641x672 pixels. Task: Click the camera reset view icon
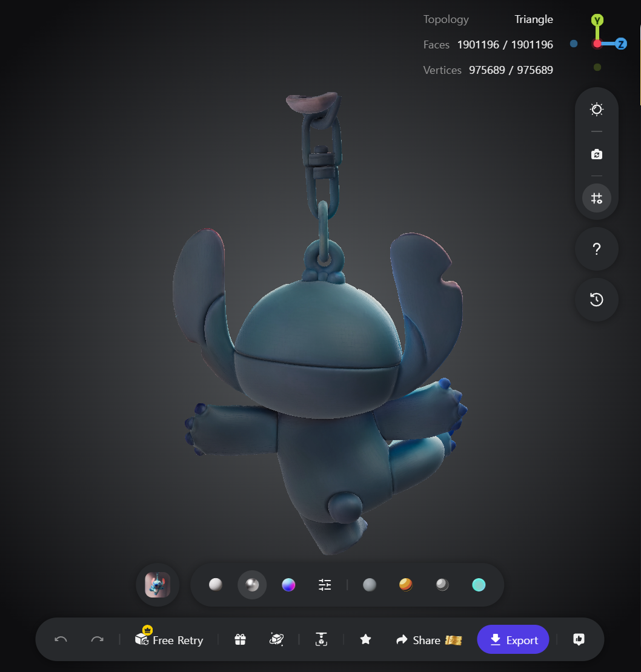[x=596, y=154]
